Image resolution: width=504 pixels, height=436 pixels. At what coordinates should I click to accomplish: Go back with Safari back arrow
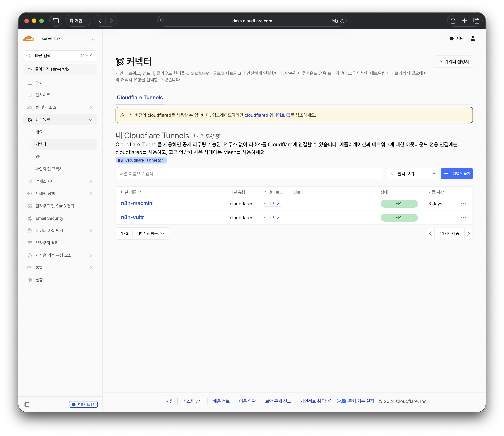(100, 21)
